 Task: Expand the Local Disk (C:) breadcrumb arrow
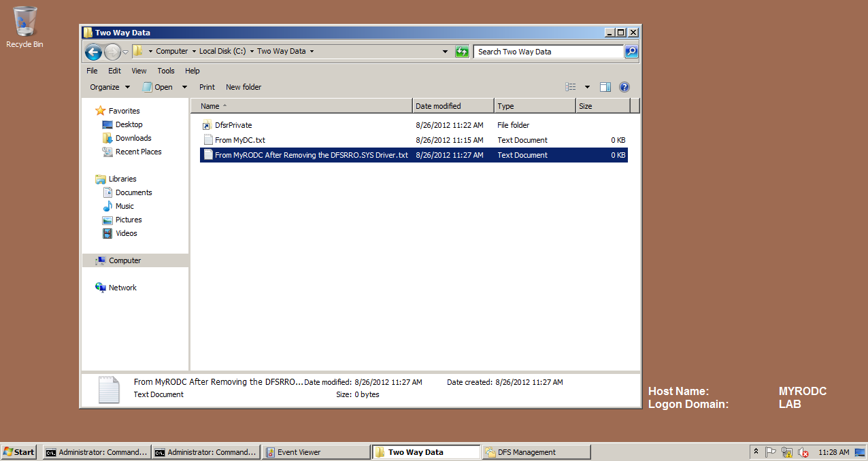252,52
